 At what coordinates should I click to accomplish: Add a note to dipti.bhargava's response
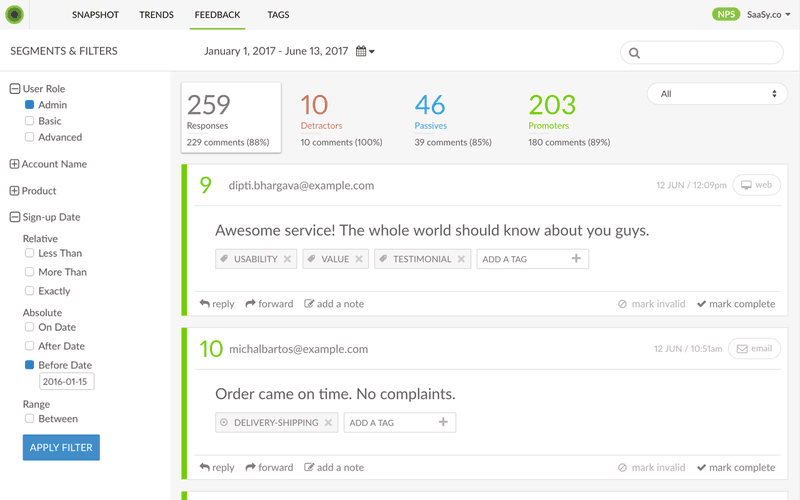pyautogui.click(x=334, y=304)
